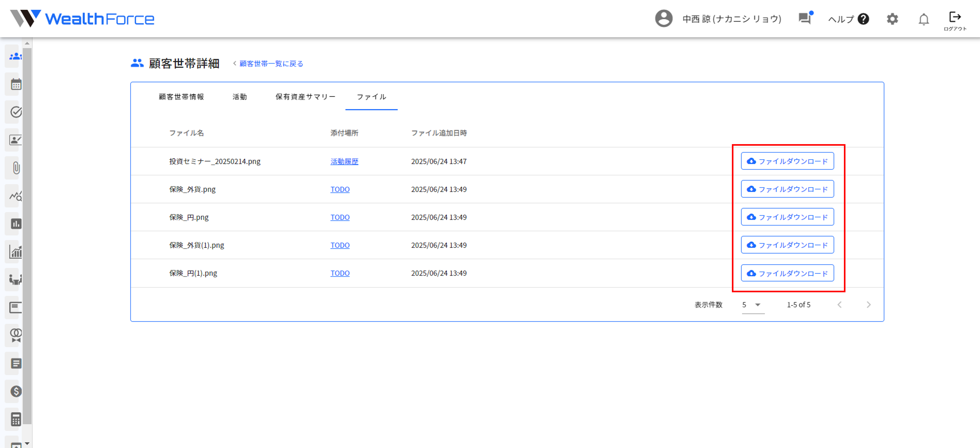Switch to the 保有資産サマリー tab

pyautogui.click(x=305, y=97)
